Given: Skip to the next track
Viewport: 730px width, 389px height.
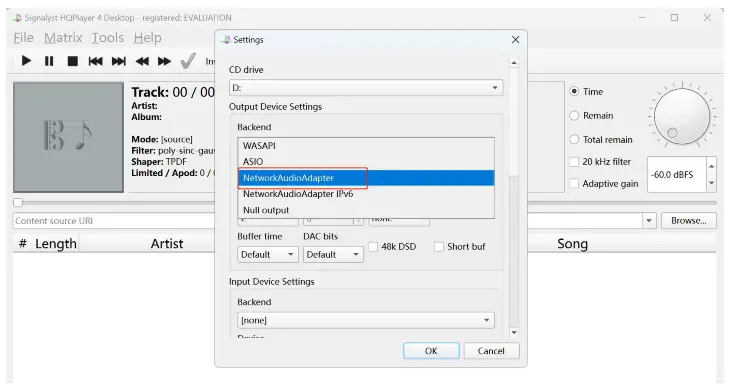Looking at the screenshot, I should (x=119, y=61).
